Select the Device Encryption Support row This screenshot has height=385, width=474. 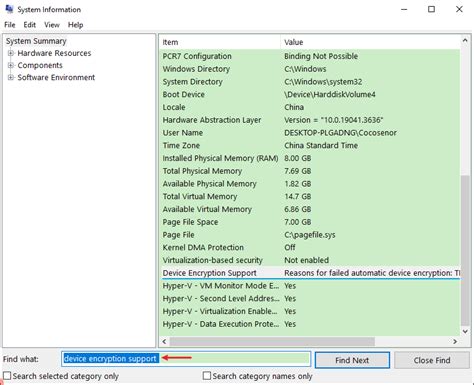pyautogui.click(x=310, y=273)
